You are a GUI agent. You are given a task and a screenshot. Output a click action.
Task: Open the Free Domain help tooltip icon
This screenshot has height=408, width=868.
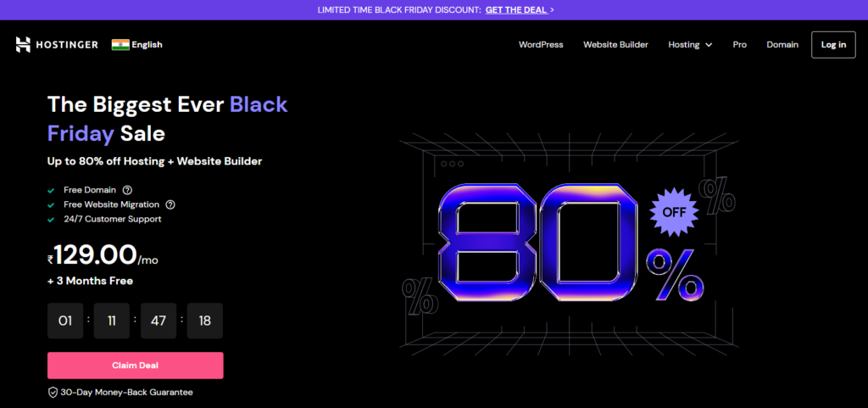point(127,190)
